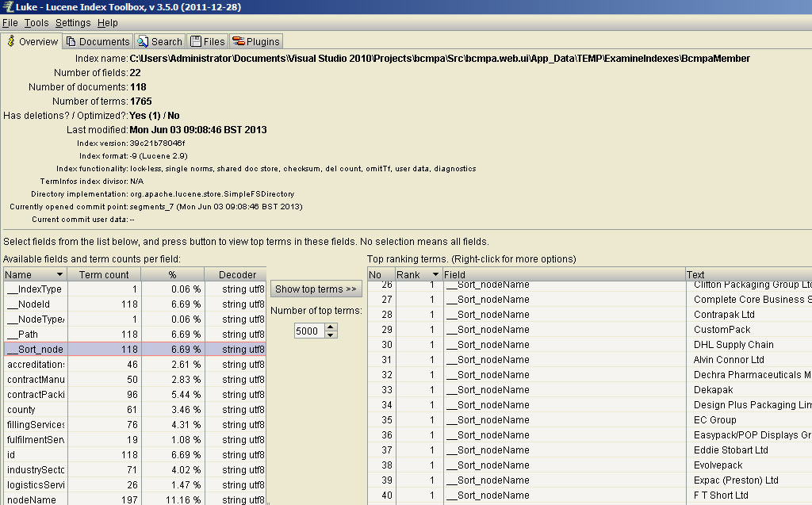Open the Tools menu
Screen dimensions: 812x505
36,23
